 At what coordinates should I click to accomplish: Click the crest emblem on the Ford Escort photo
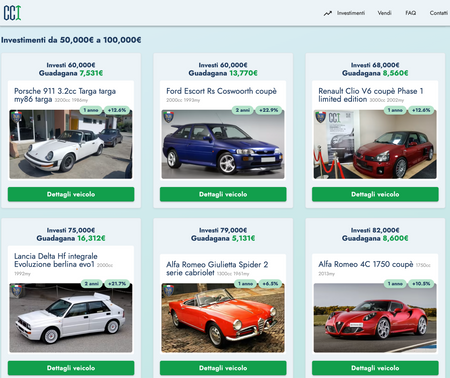click(168, 117)
